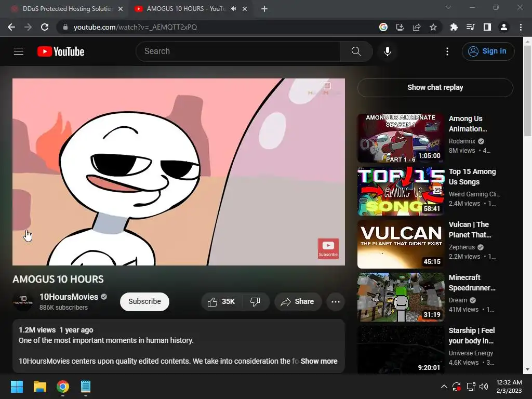Click 1.2M views text in description
Screen dimensions: 532x399
point(37,330)
